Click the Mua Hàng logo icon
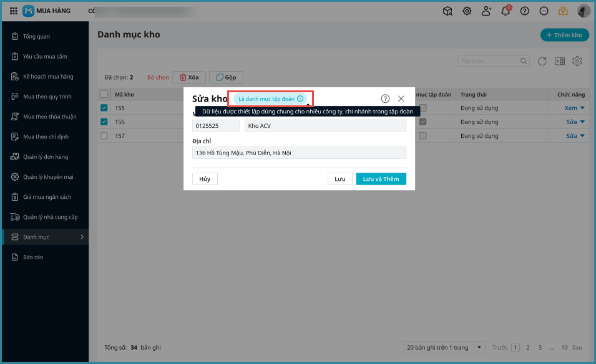The width and height of the screenshot is (596, 364). coord(28,11)
